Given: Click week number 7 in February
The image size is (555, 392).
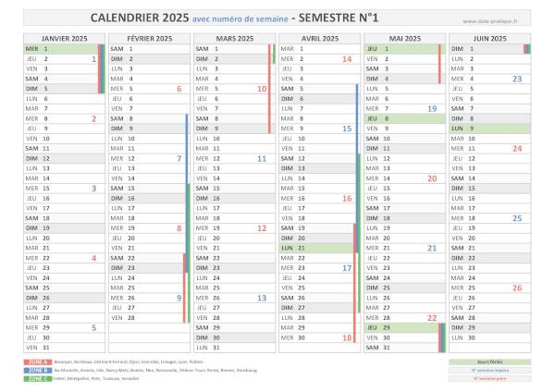Looking at the screenshot, I should pos(179,158).
